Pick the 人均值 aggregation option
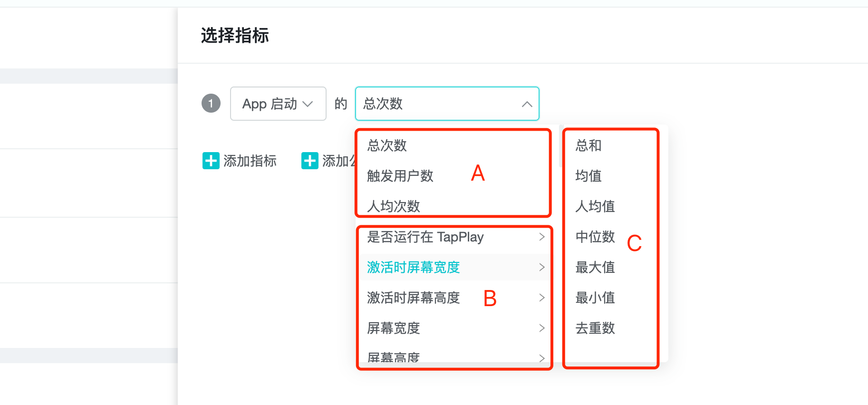This screenshot has height=405, width=868. (595, 206)
